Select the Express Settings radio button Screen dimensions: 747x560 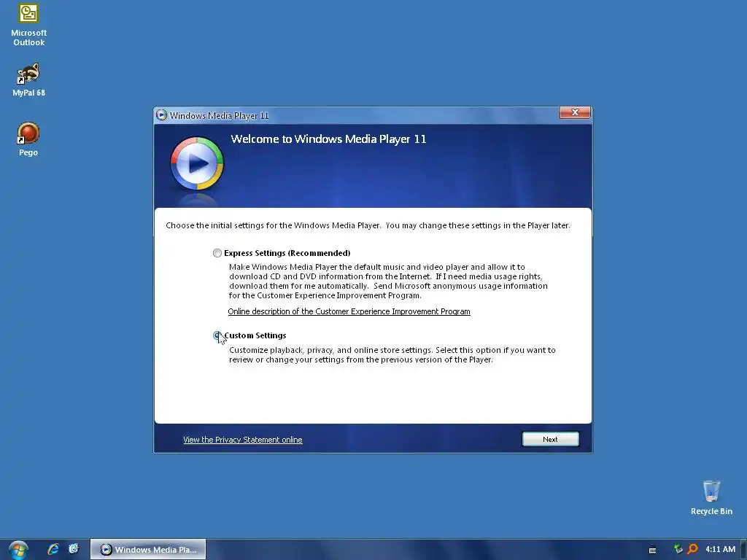(x=217, y=253)
